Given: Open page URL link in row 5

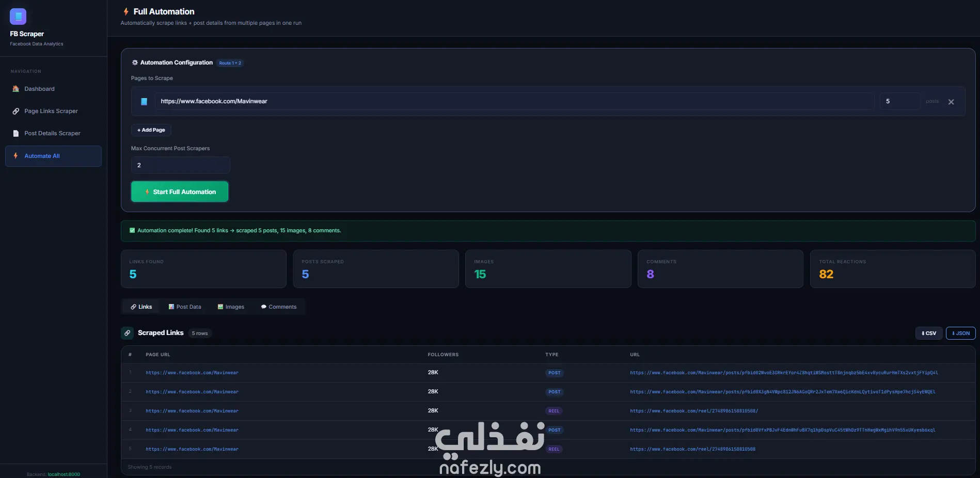Looking at the screenshot, I should tap(192, 449).
